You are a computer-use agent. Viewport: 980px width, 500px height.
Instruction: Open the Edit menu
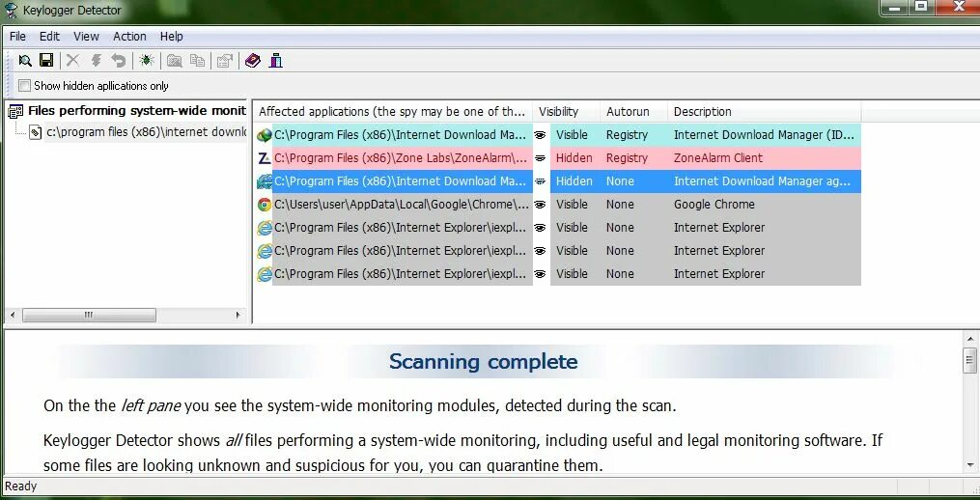click(49, 37)
